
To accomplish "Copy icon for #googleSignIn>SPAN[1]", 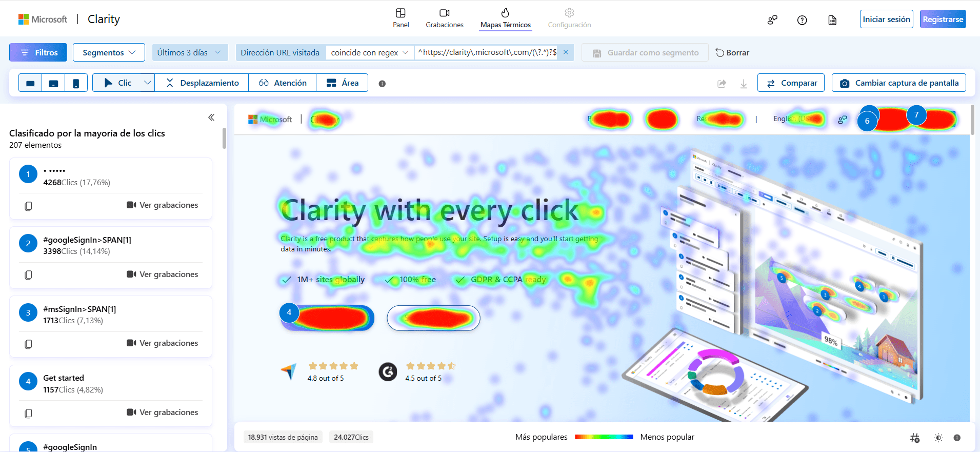I will click(x=28, y=275).
